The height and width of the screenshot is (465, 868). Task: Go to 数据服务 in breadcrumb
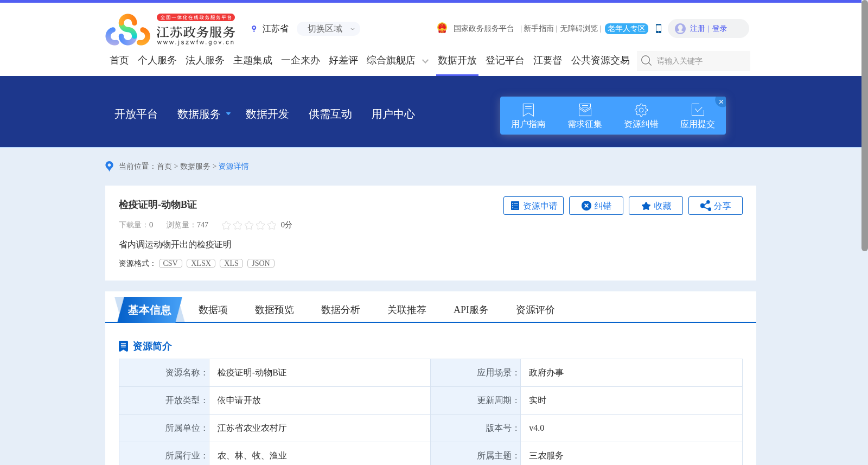tap(195, 167)
